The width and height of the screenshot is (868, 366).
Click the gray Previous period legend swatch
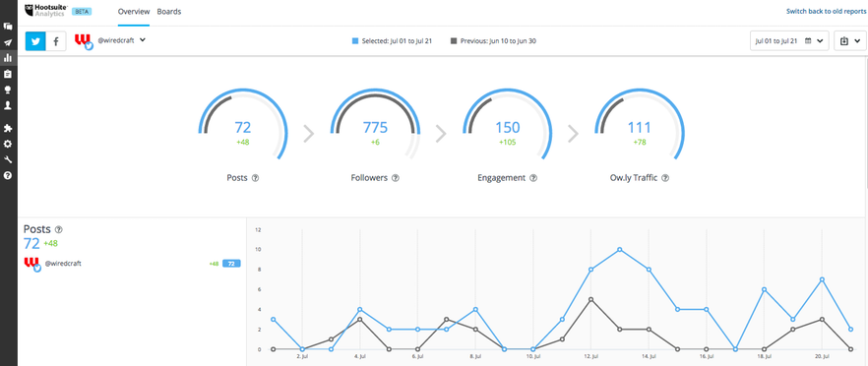(x=454, y=41)
